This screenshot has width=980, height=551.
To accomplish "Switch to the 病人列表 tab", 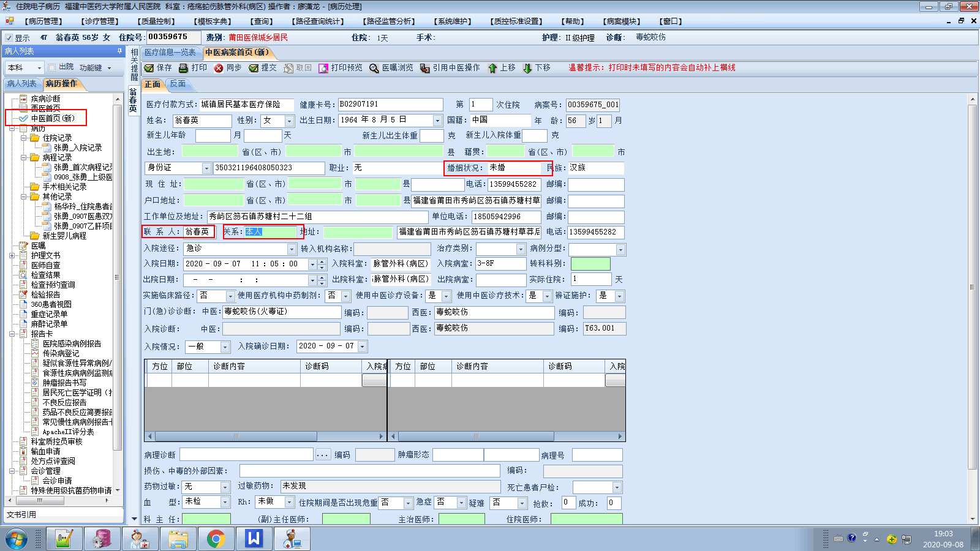I will coord(22,84).
